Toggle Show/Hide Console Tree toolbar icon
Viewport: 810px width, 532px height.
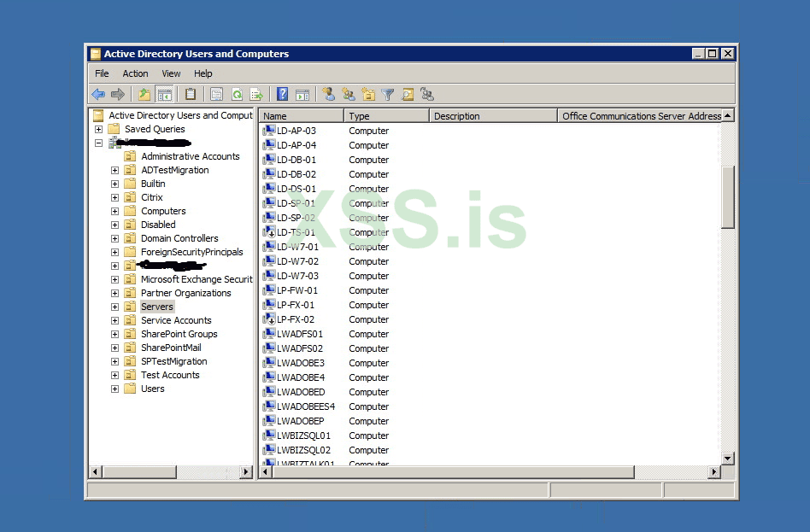click(x=164, y=94)
